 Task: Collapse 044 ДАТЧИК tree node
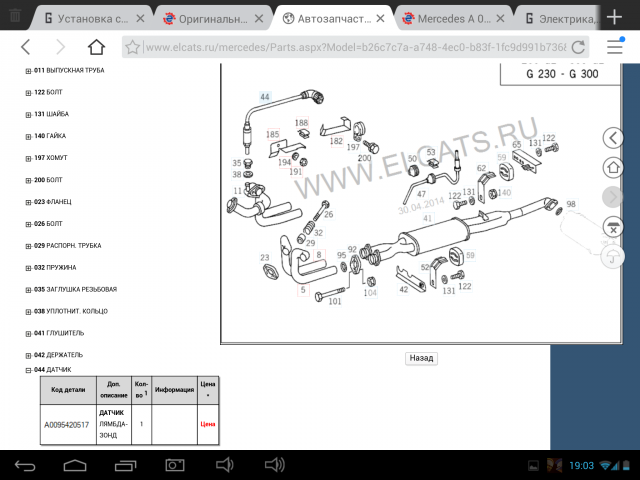pos(28,370)
